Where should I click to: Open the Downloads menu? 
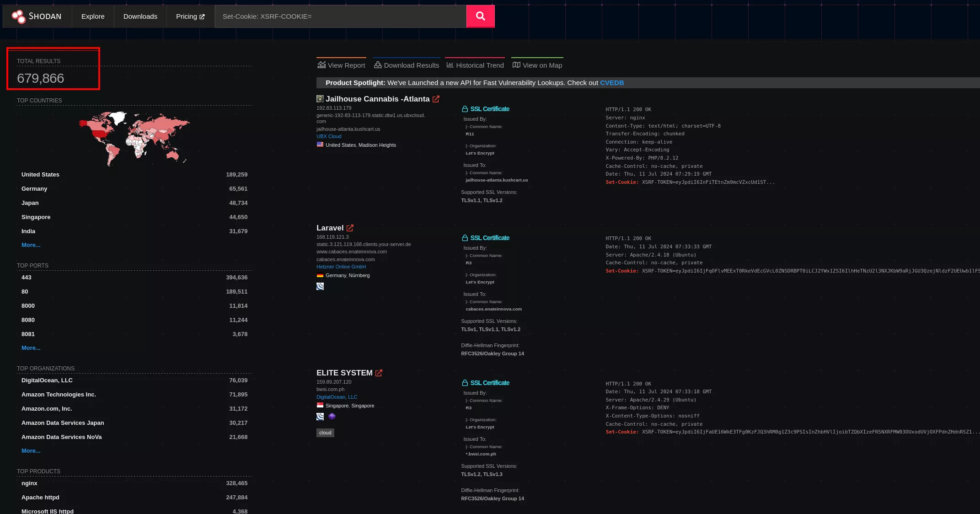140,16
